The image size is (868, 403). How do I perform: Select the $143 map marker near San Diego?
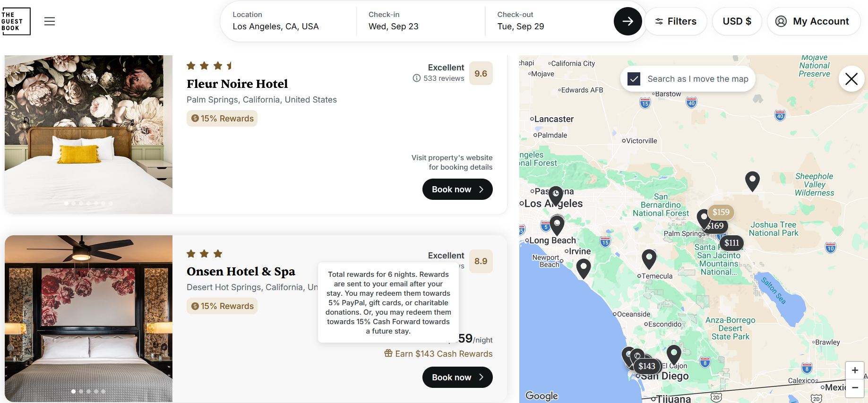pos(647,366)
